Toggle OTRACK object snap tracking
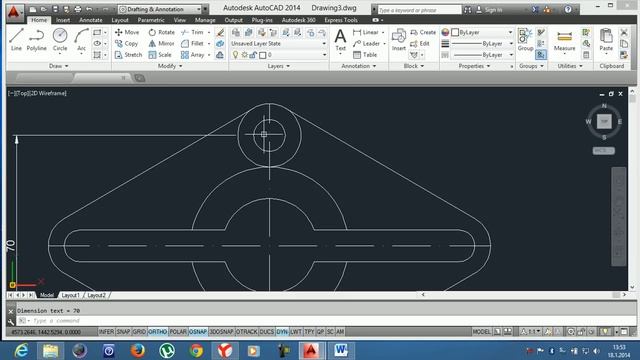The height and width of the screenshot is (360, 640). pos(247,332)
